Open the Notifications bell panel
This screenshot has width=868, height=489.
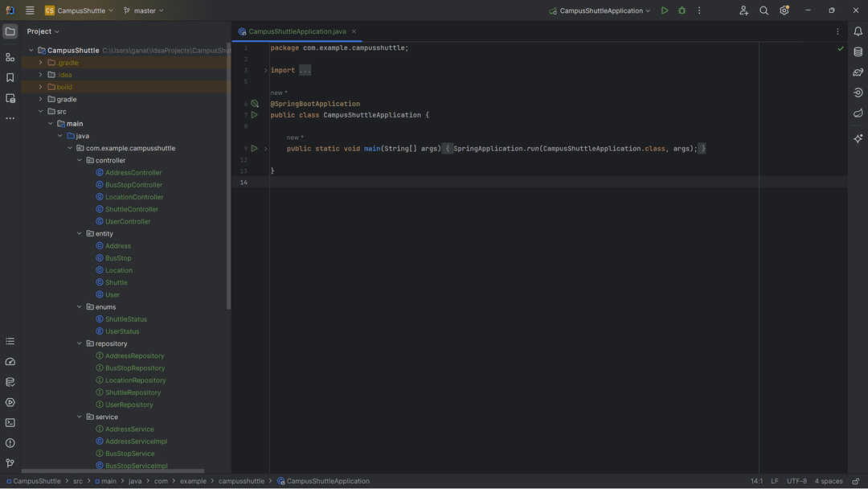(858, 31)
